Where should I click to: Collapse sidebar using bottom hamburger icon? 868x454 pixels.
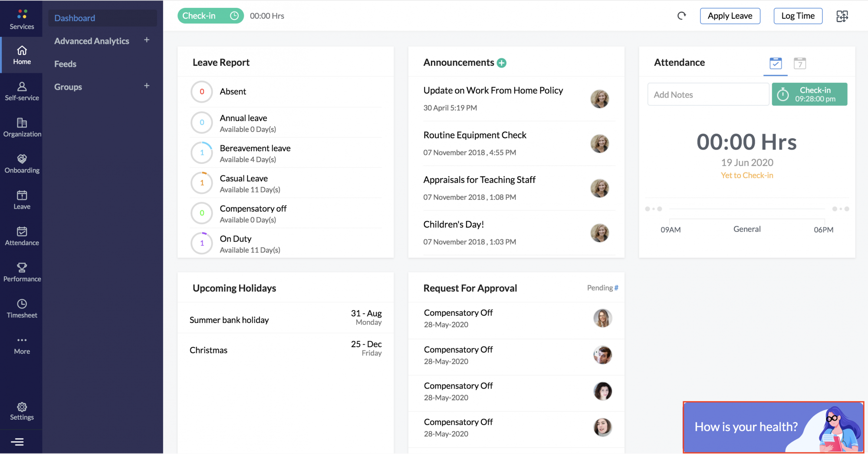click(x=18, y=441)
